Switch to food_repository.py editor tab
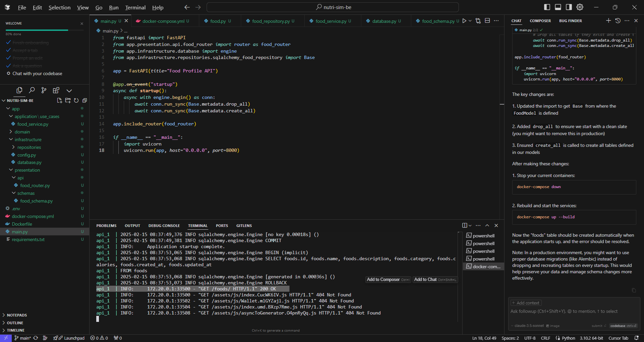 [x=271, y=21]
